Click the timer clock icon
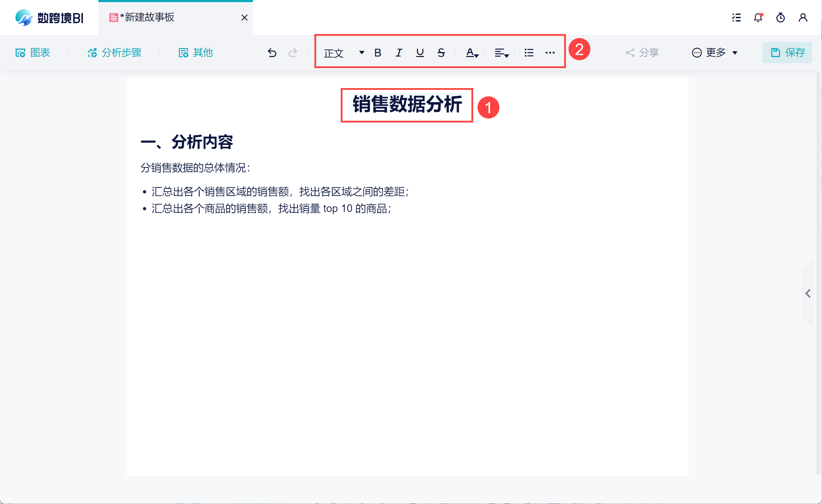Image resolution: width=822 pixels, height=504 pixels. (780, 18)
